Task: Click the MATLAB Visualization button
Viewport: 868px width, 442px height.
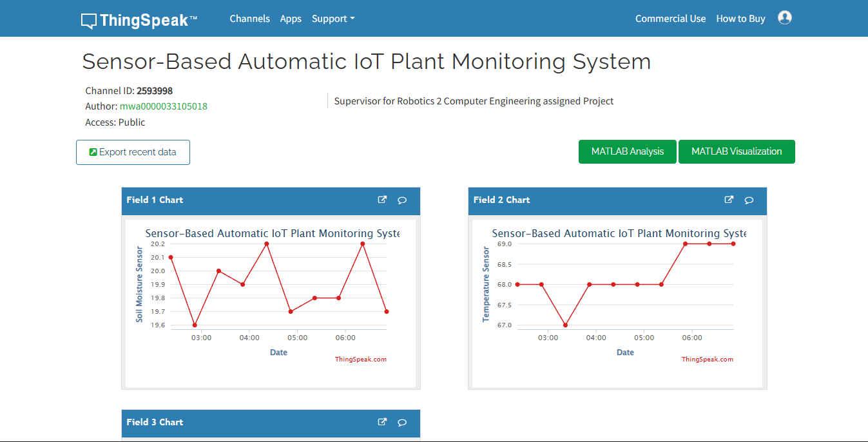Action: (737, 151)
